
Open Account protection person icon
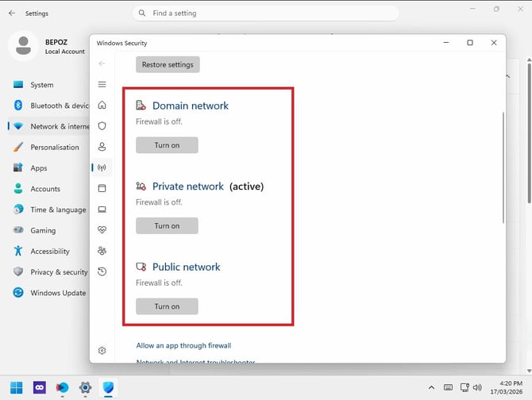[x=102, y=147]
